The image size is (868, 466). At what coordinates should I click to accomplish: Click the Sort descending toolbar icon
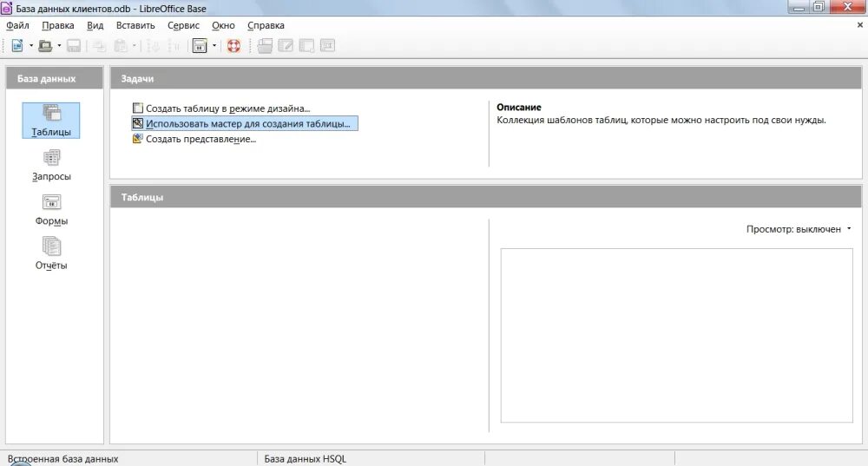(174, 46)
